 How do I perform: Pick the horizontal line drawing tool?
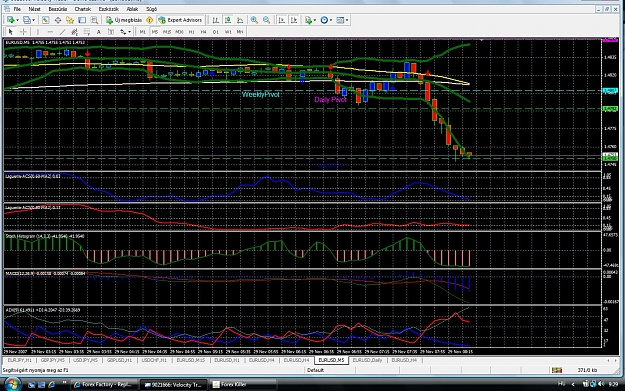pyautogui.click(x=50, y=31)
